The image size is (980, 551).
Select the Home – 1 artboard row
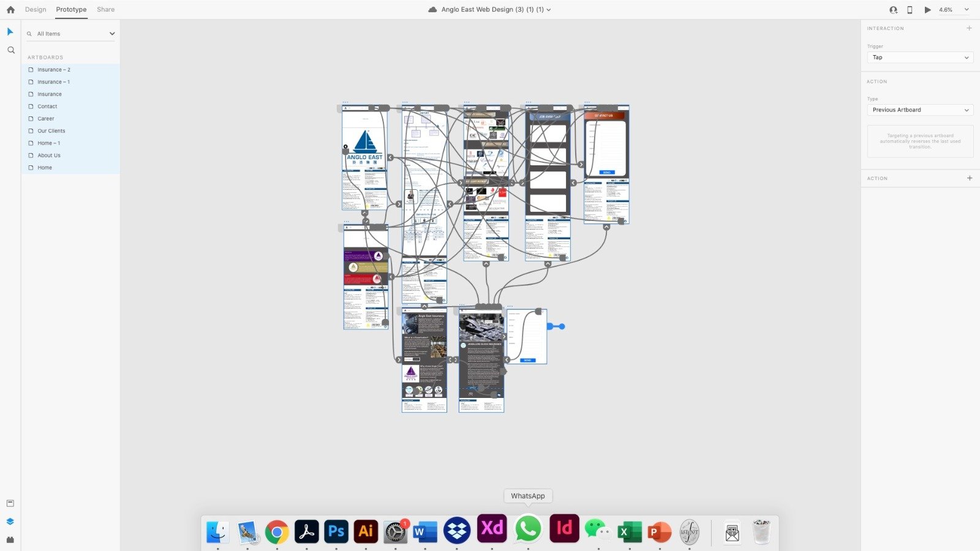tap(71, 143)
